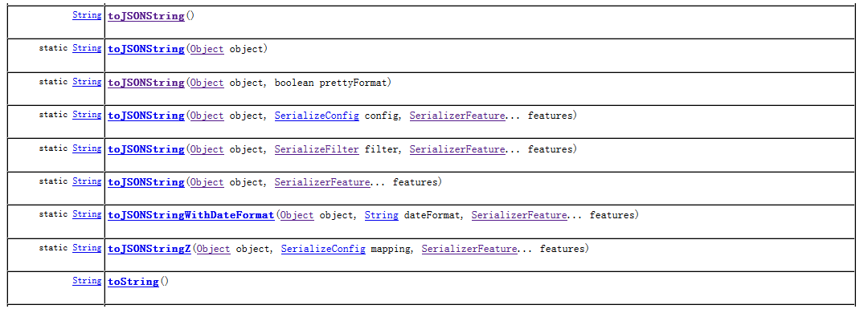Click SerializerFeature link in the toJSONStringZ row
This screenshot has width=868, height=313.
(x=469, y=249)
